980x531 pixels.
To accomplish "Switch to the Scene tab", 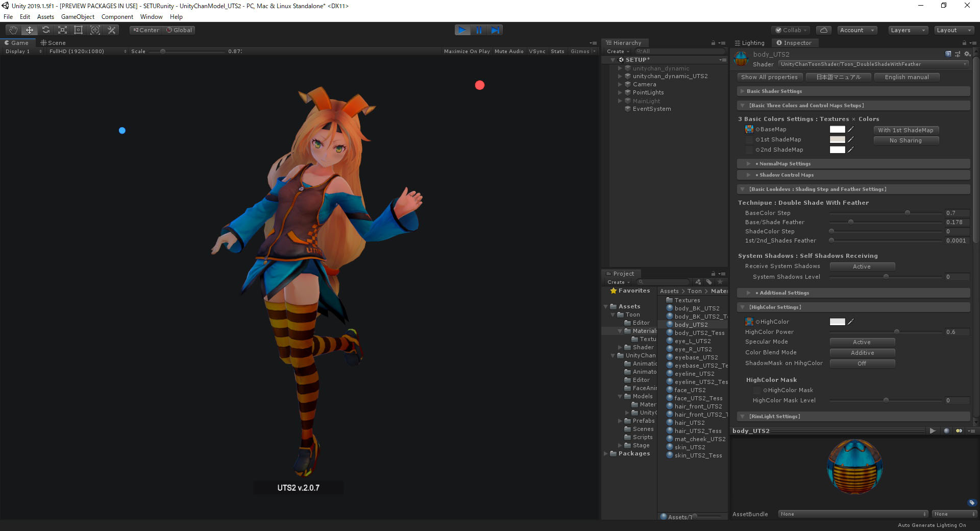I will click(53, 43).
